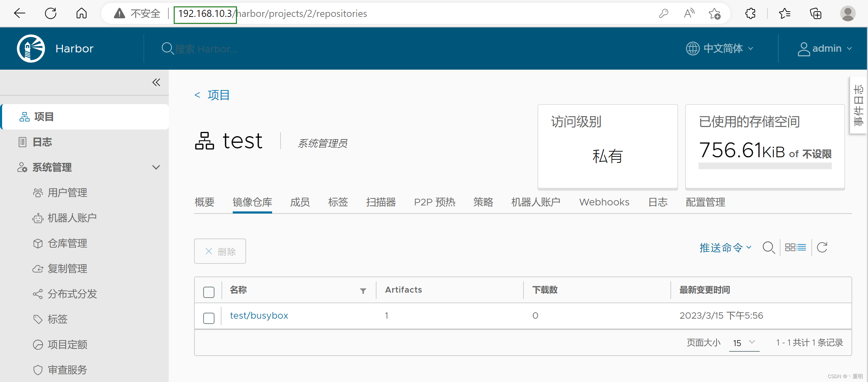Open P2P 预热 tab
The width and height of the screenshot is (868, 382).
click(435, 202)
